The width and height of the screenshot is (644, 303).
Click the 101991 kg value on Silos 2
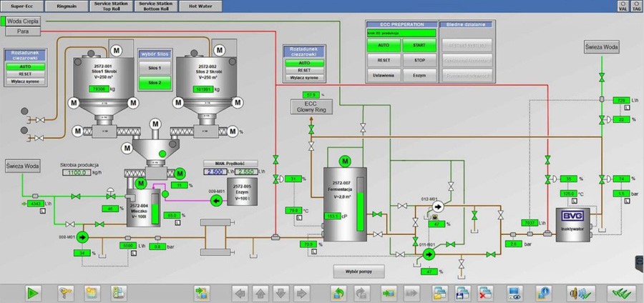tap(203, 89)
